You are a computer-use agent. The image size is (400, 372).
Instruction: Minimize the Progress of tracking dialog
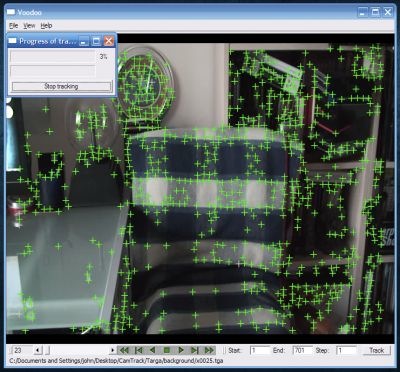[x=84, y=41]
